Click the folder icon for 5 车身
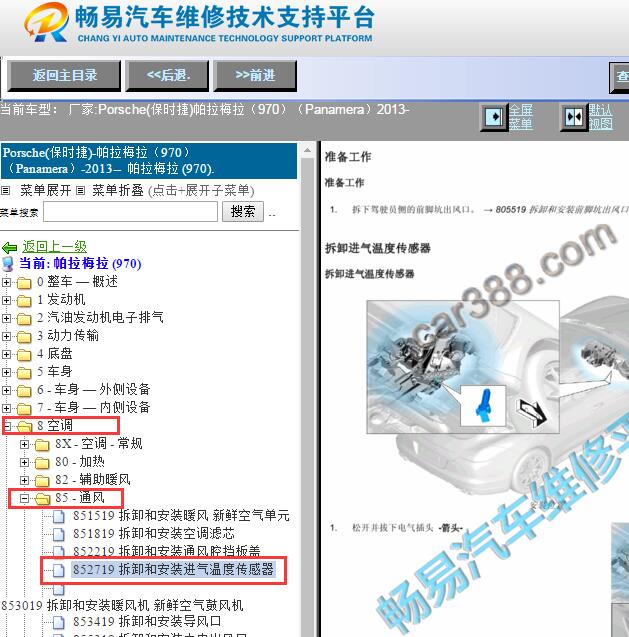 pos(24,373)
